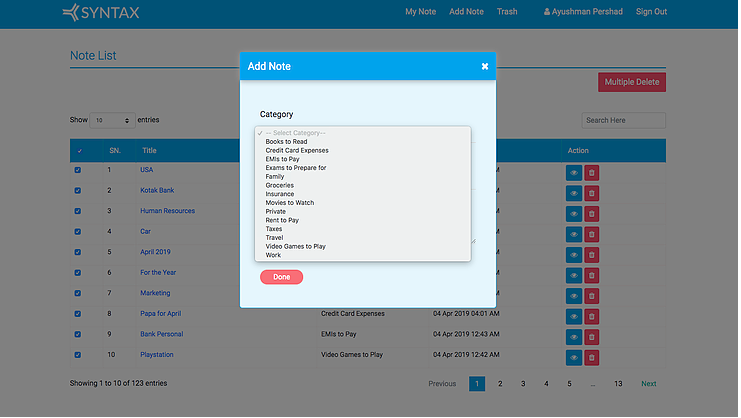Delete the Human Resources note
Viewport: 741px width, 418px height.
click(x=591, y=214)
